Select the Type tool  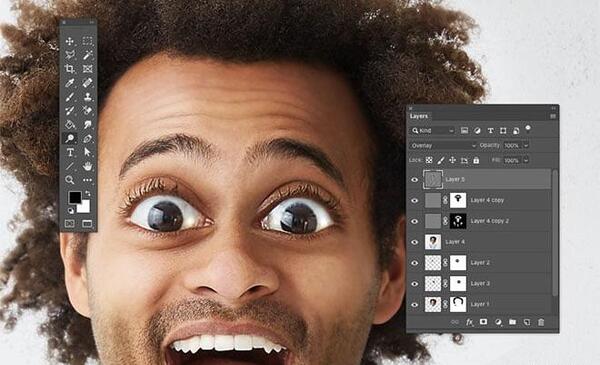tap(70, 152)
